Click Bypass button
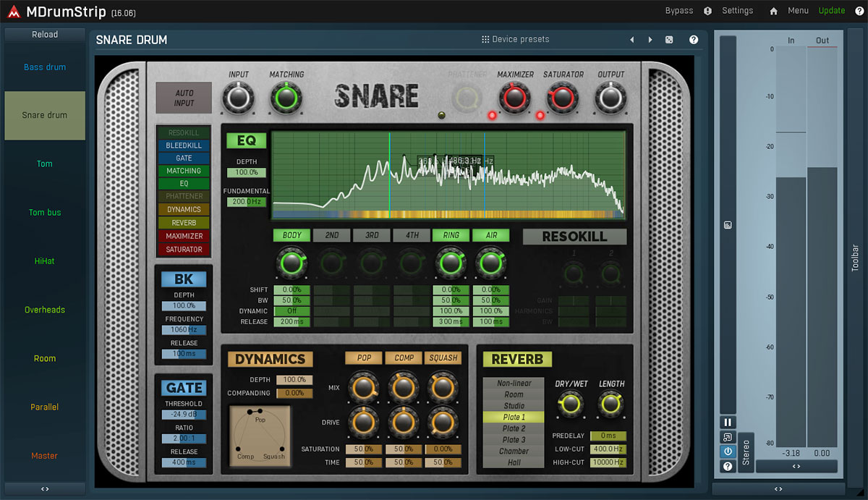The image size is (868, 500). pyautogui.click(x=679, y=11)
